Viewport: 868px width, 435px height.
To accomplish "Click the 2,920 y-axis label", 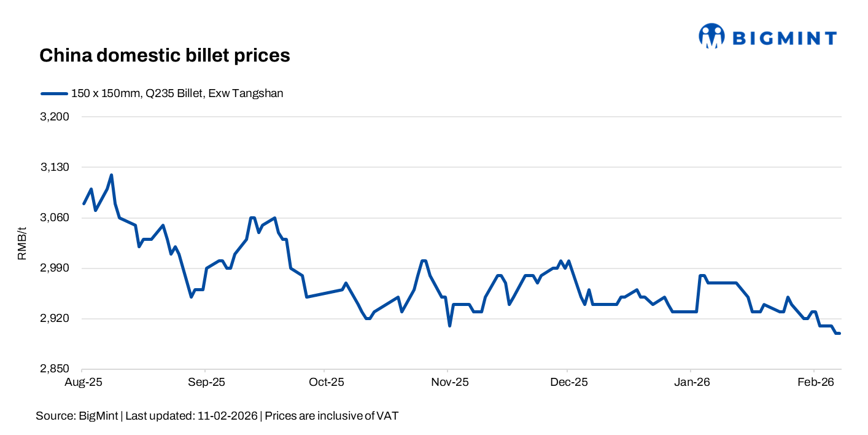I will pyautogui.click(x=54, y=319).
